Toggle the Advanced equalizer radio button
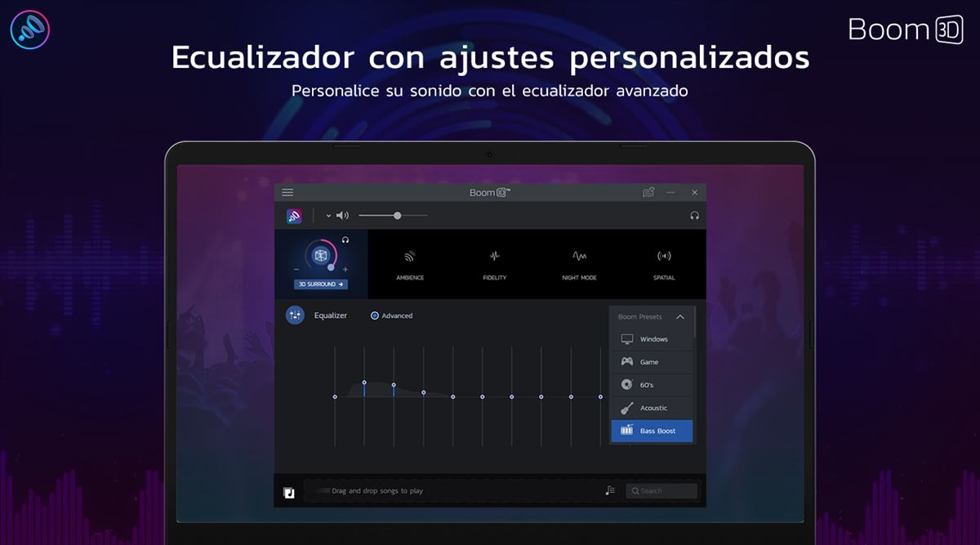 point(375,315)
